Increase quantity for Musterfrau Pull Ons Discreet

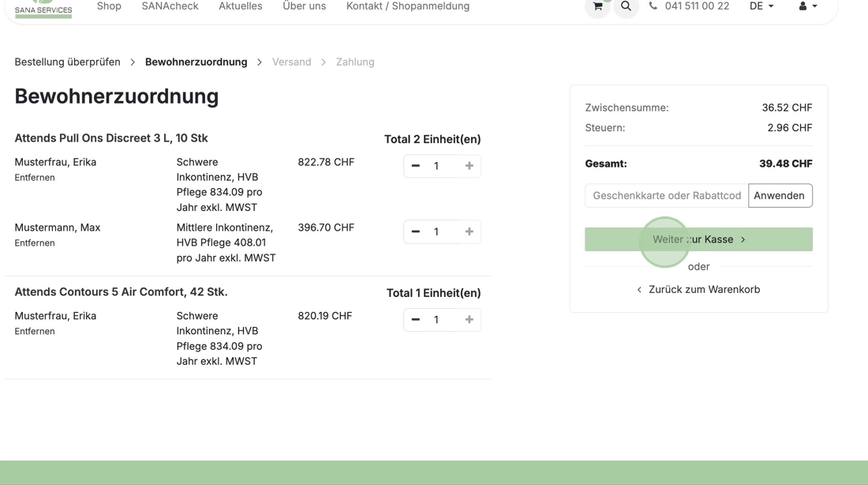(469, 166)
